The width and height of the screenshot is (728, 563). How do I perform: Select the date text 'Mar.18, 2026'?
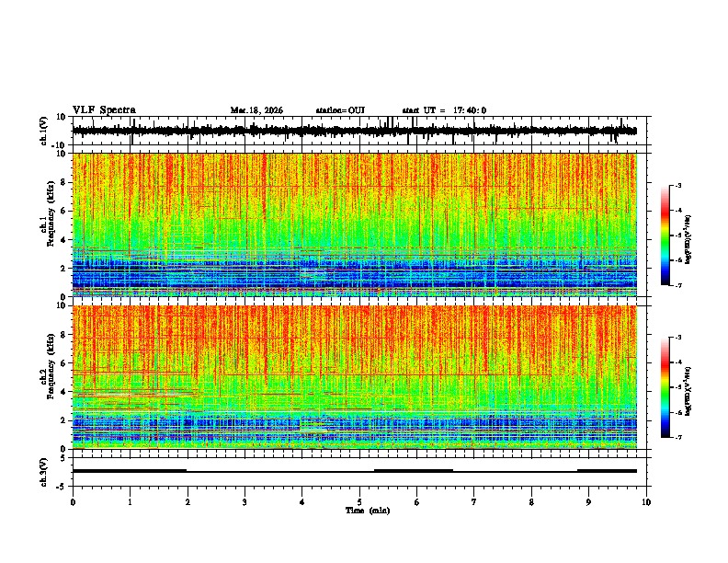pos(256,110)
